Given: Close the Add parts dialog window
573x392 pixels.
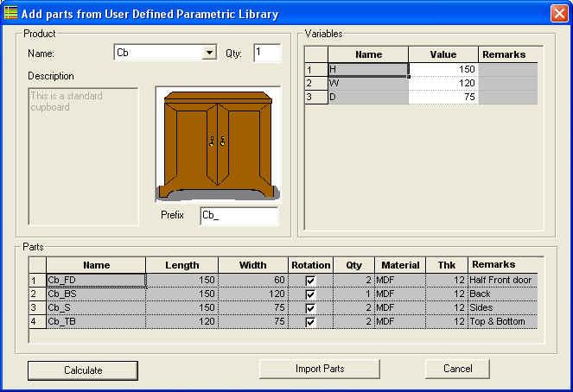Looking at the screenshot, I should point(558,14).
